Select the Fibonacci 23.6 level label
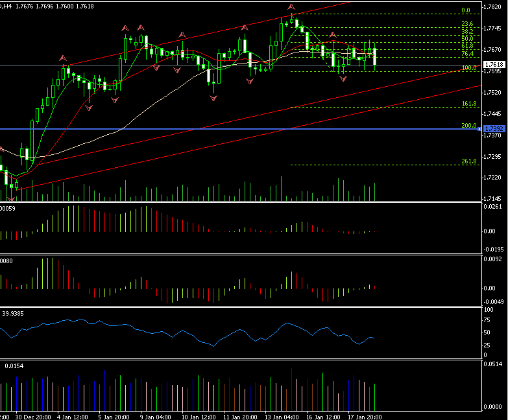 467,24
